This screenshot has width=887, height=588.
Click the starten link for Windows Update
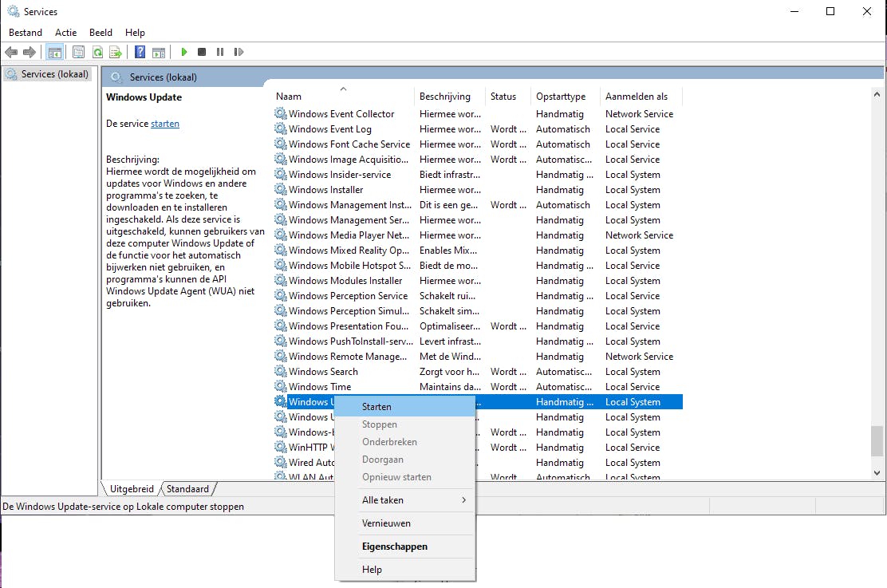[165, 124]
